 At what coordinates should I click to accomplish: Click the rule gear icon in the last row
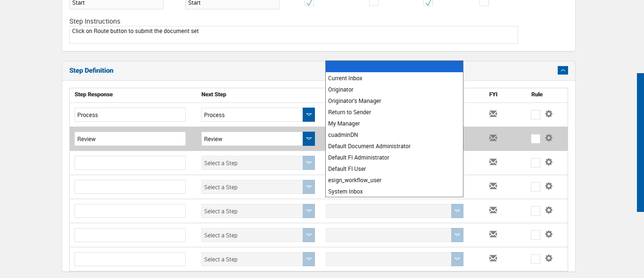(549, 258)
